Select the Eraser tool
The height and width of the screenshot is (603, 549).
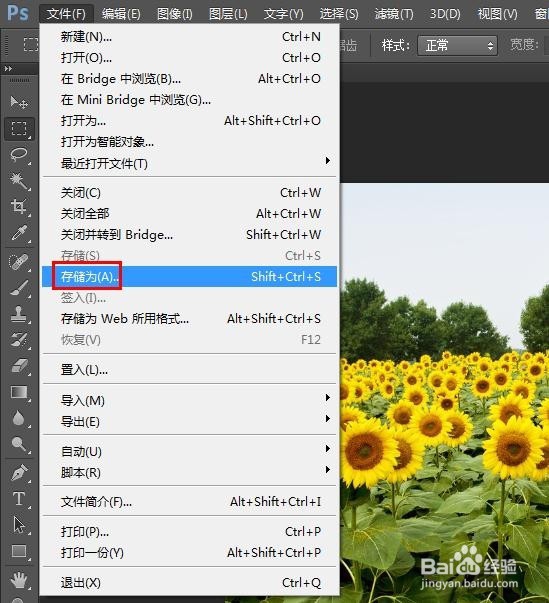coord(19,366)
